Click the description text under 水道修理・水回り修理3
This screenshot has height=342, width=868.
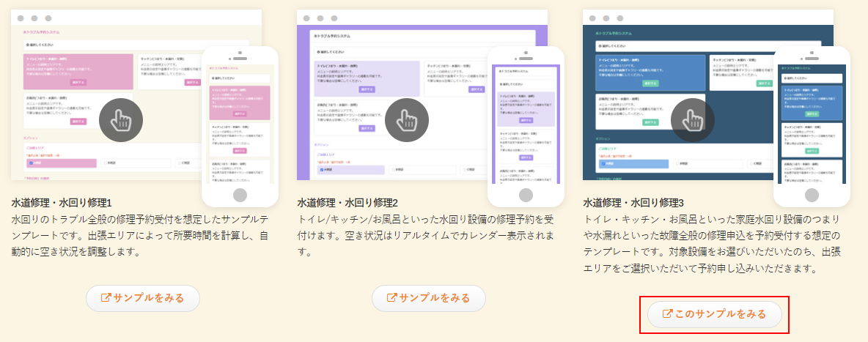[711, 243]
